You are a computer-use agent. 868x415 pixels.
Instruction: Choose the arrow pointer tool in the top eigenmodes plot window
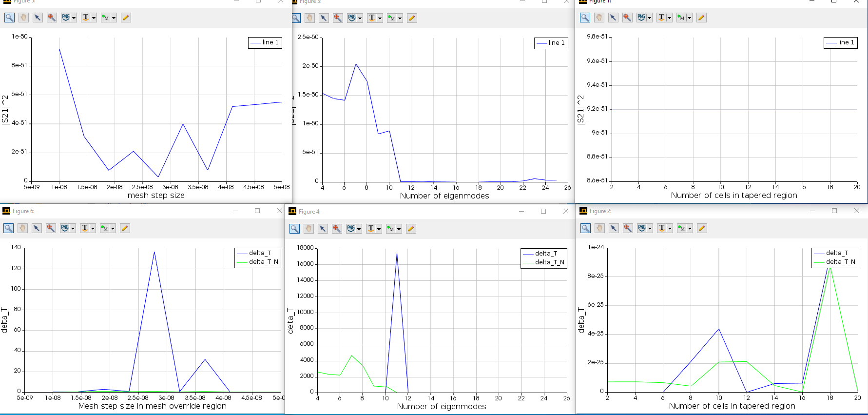(x=324, y=18)
